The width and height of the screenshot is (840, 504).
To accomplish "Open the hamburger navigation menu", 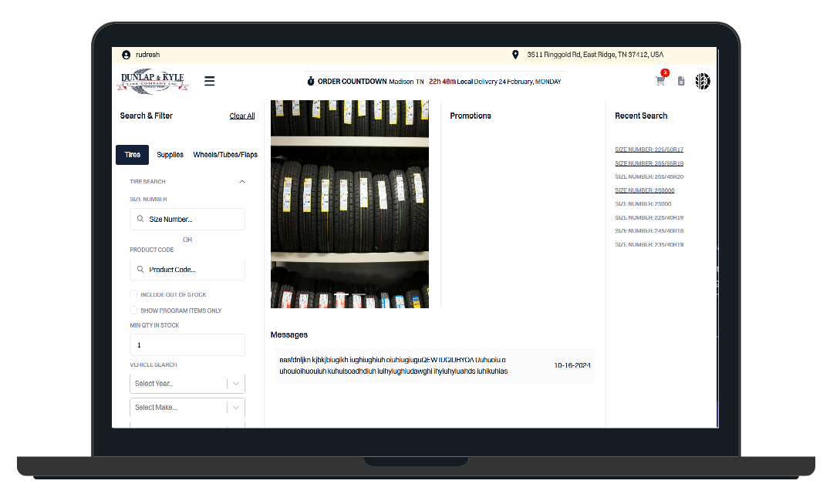I will click(209, 81).
